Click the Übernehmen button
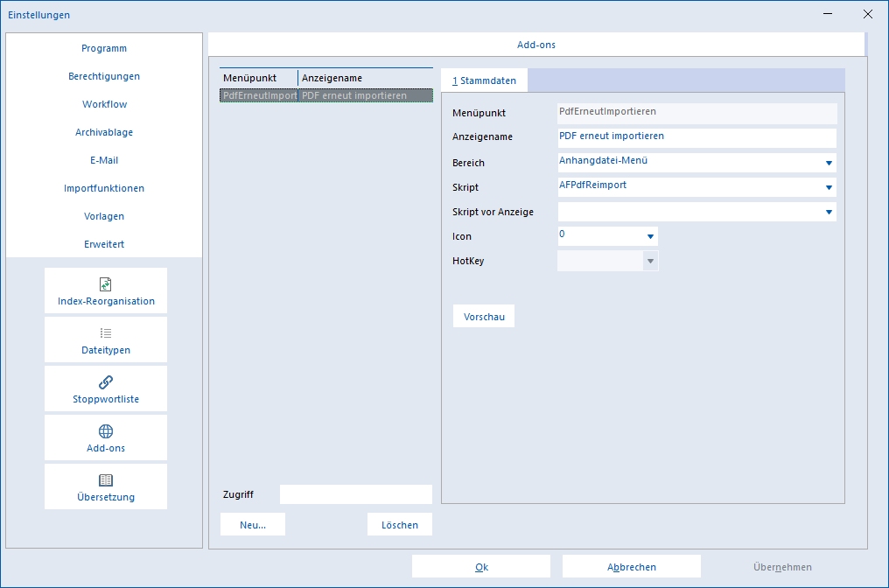Image resolution: width=889 pixels, height=588 pixels. 782,566
